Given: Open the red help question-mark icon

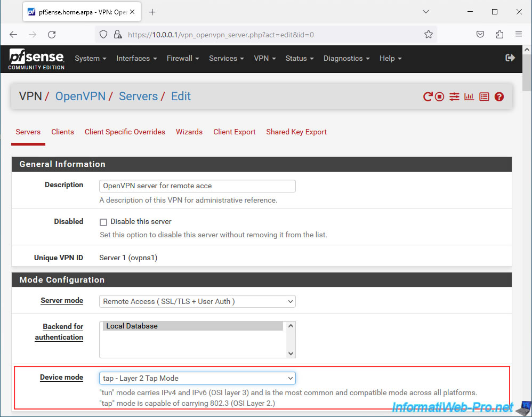Looking at the screenshot, I should 499,97.
